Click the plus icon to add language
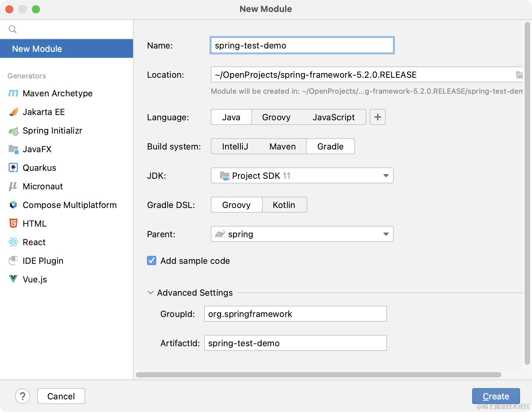Image resolution: width=532 pixels, height=412 pixels. [377, 117]
